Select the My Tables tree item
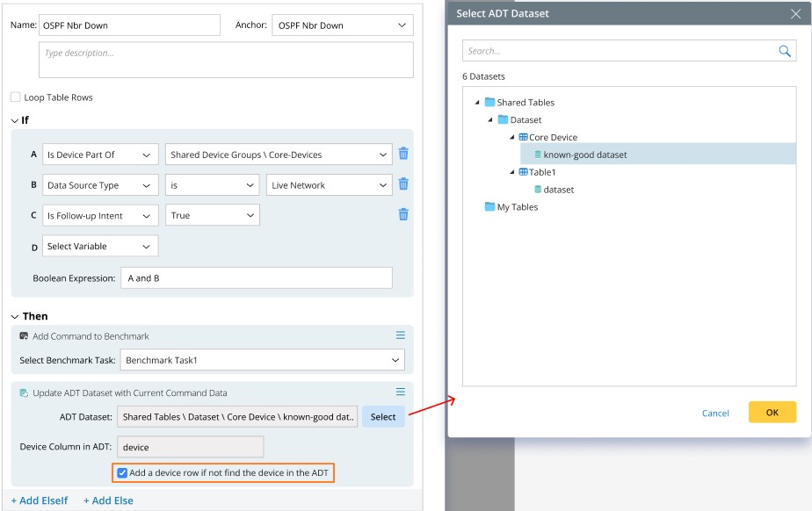Viewport: 812px width, 511px height. [x=517, y=207]
